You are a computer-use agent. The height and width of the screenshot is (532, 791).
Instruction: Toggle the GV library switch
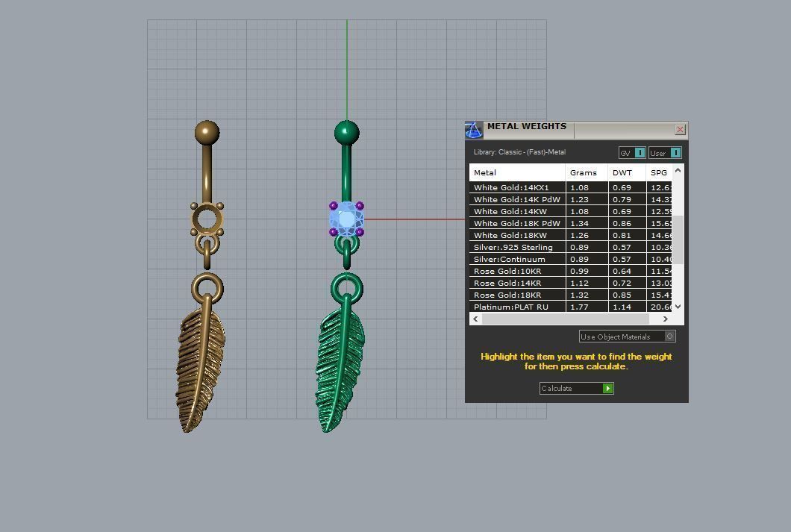coord(632,153)
